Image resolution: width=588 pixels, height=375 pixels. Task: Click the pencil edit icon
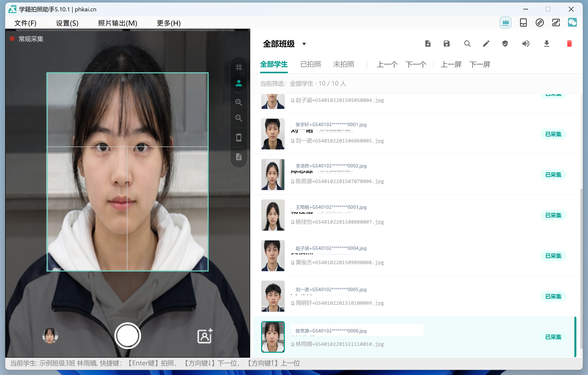pos(486,44)
